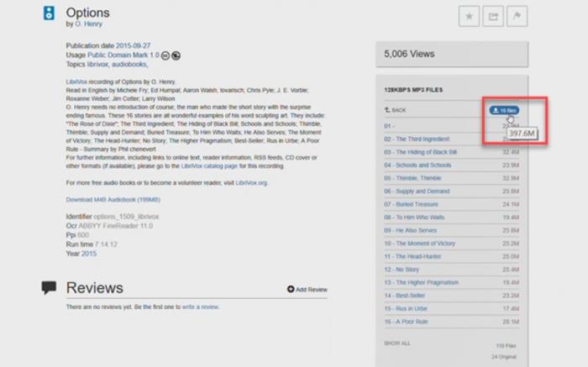The width and height of the screenshot is (588, 367).
Task: Download 12 - No Story
Action: click(402, 270)
